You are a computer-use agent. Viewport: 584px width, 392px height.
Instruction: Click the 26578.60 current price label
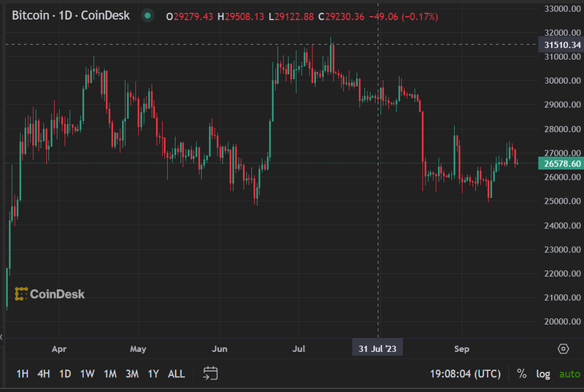click(561, 164)
